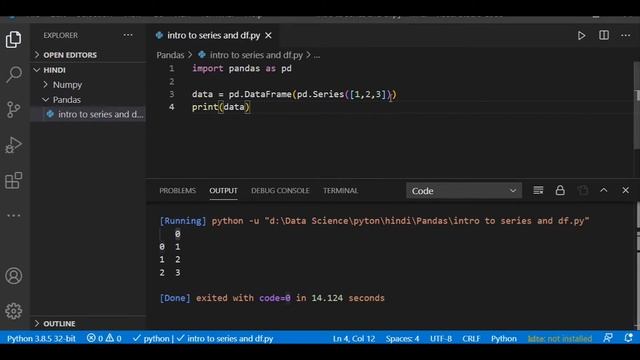Place cursor on line 3 DataFrame code
The width and height of the screenshot is (640, 360).
point(294,94)
